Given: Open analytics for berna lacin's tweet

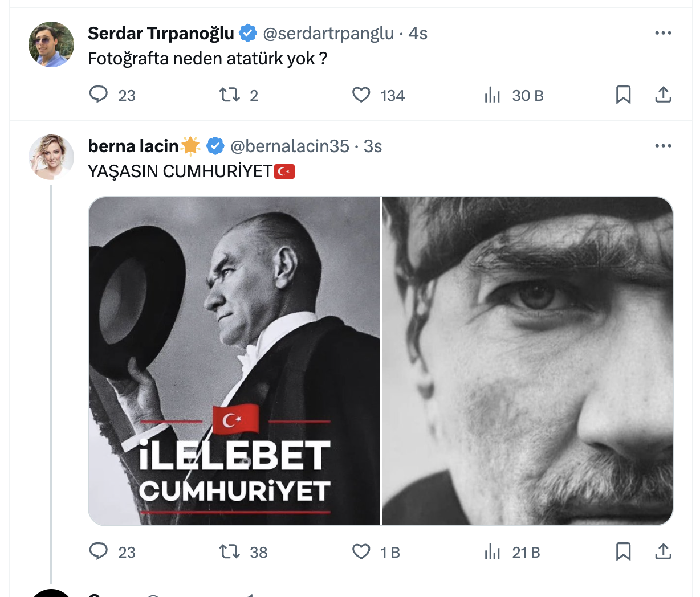Looking at the screenshot, I should tap(492, 552).
